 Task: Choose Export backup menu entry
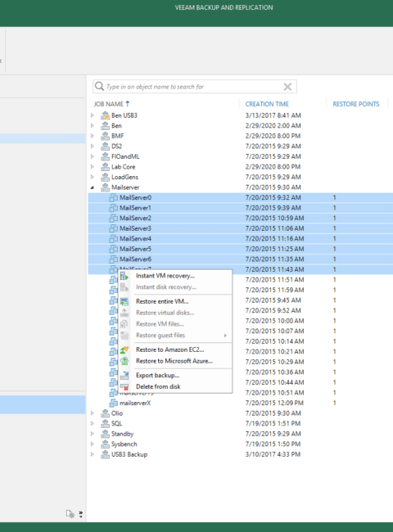(174, 375)
